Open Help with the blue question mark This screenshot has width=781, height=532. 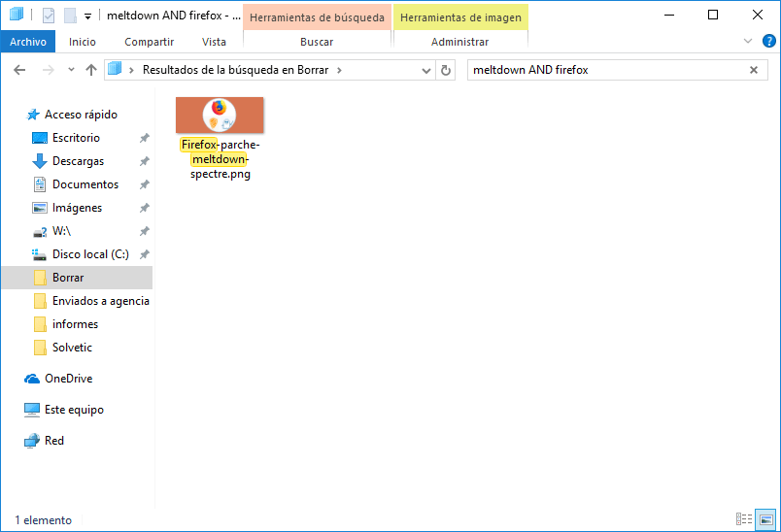[x=768, y=41]
